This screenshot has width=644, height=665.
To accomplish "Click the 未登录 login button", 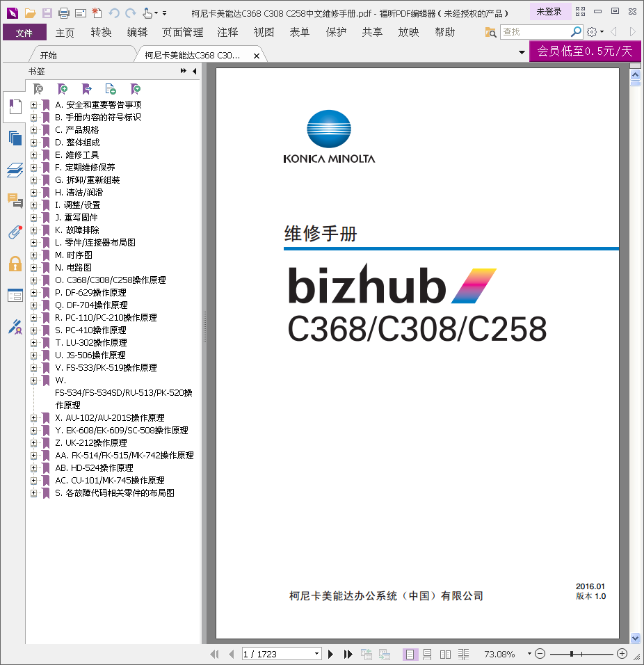I will 549,12.
